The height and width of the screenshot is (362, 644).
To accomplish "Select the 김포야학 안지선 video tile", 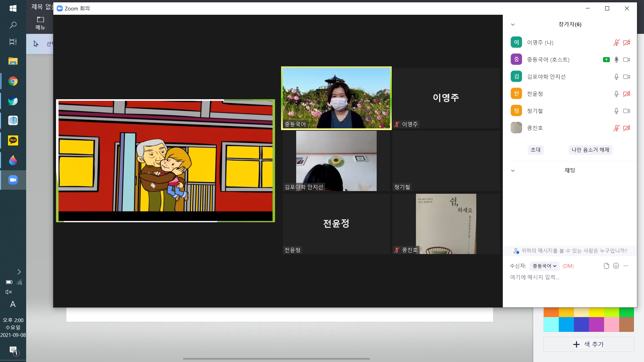I will coord(336,161).
